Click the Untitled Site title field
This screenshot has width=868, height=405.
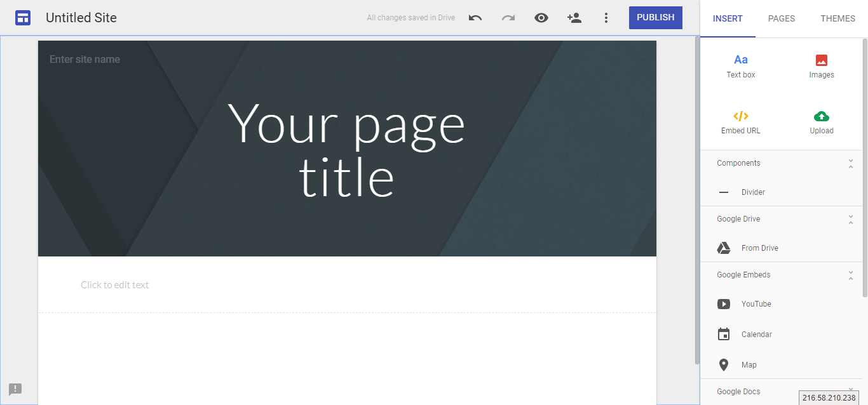(81, 18)
